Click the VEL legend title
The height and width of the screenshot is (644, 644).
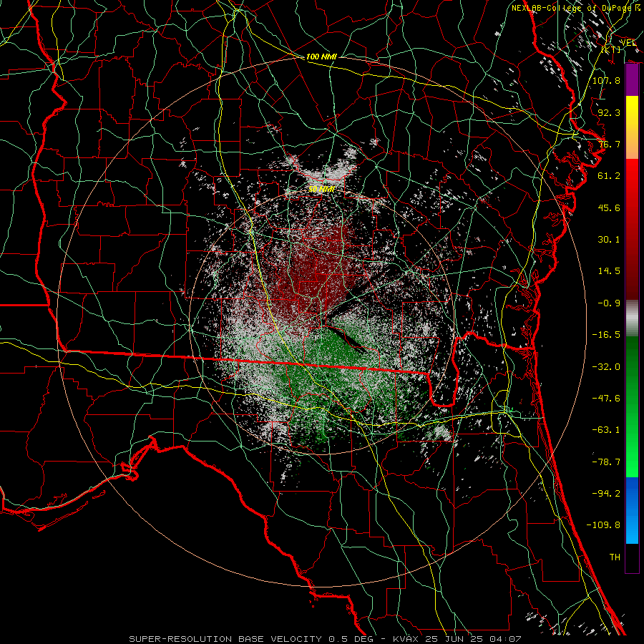pyautogui.click(x=628, y=43)
